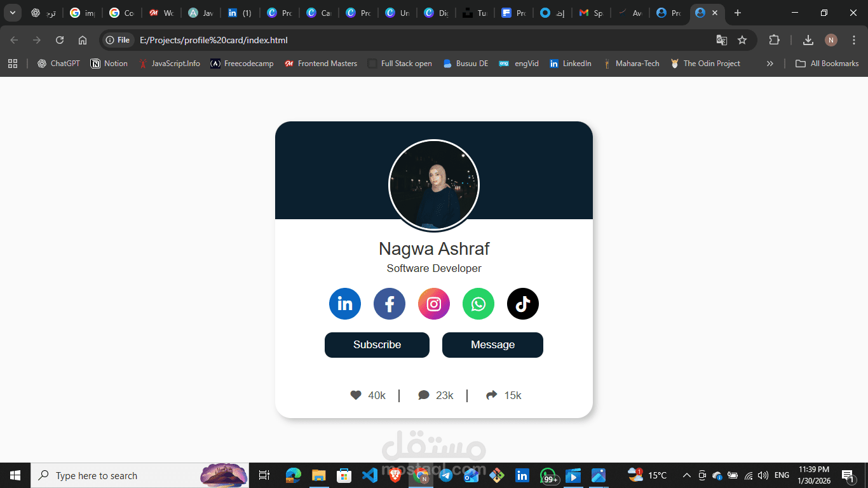The width and height of the screenshot is (868, 488).
Task: Expand the overflow bookmarks chevron
Action: click(770, 63)
